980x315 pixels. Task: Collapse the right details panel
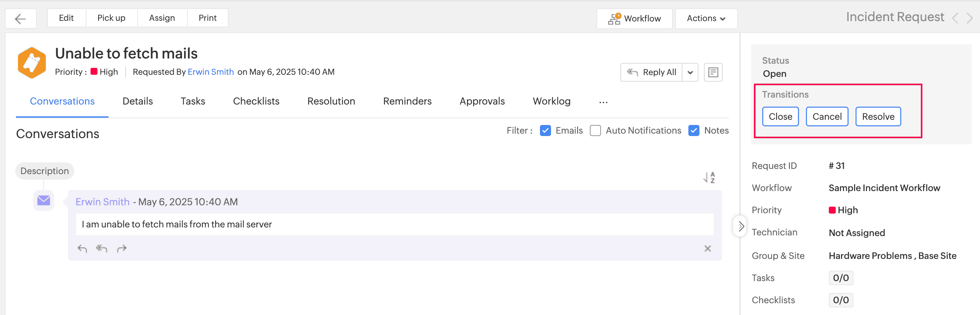tap(740, 226)
